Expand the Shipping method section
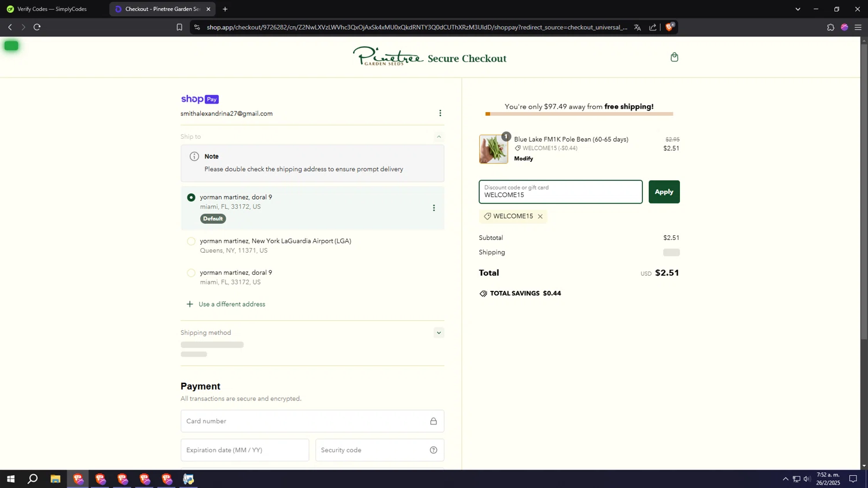 point(439,333)
